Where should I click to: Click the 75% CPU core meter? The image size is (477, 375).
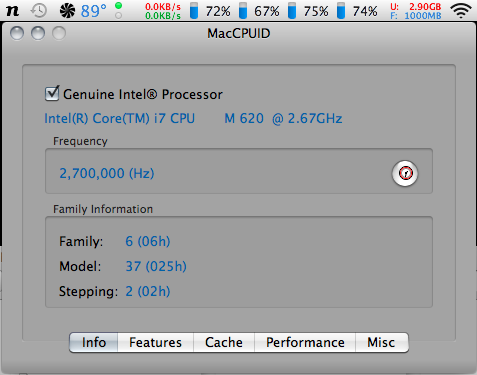coord(308,11)
